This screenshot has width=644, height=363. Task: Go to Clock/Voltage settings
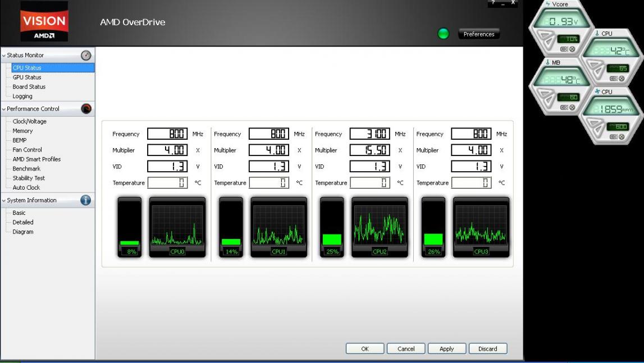tap(30, 122)
